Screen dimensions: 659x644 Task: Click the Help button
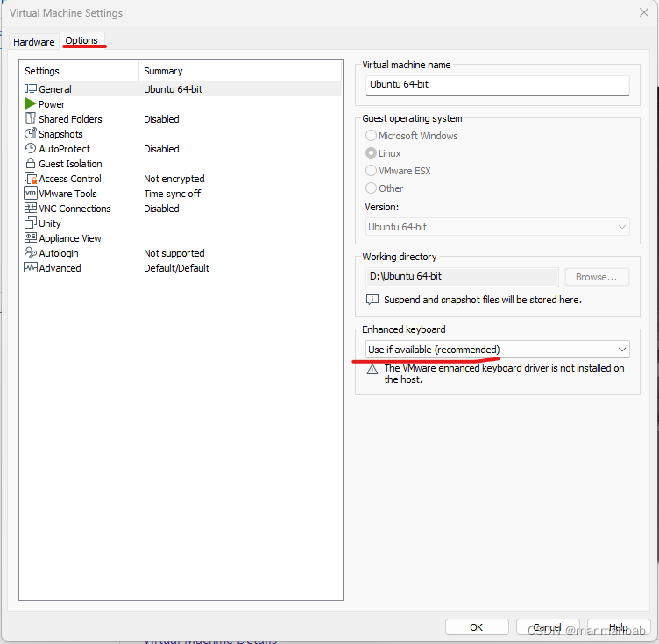point(618,627)
